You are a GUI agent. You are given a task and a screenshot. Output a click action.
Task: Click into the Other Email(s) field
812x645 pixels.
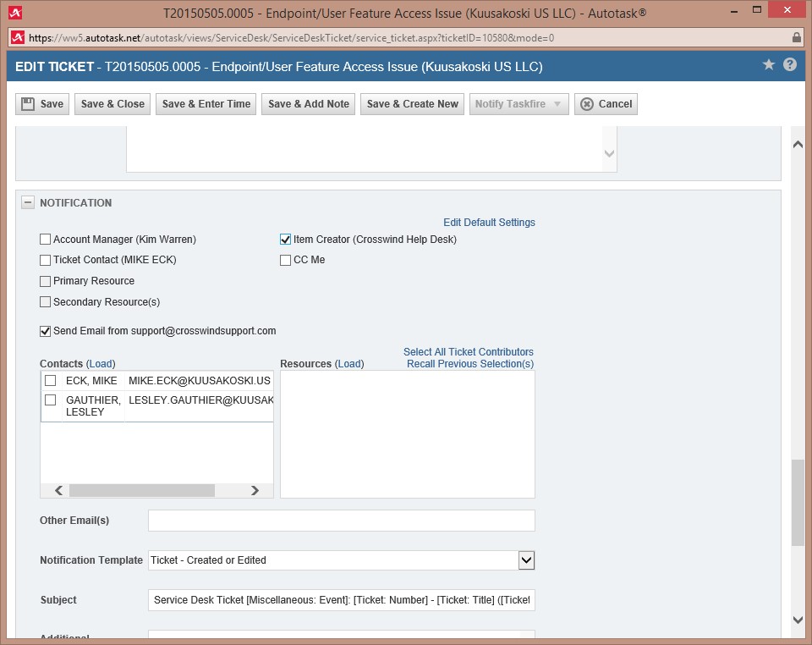tap(341, 521)
